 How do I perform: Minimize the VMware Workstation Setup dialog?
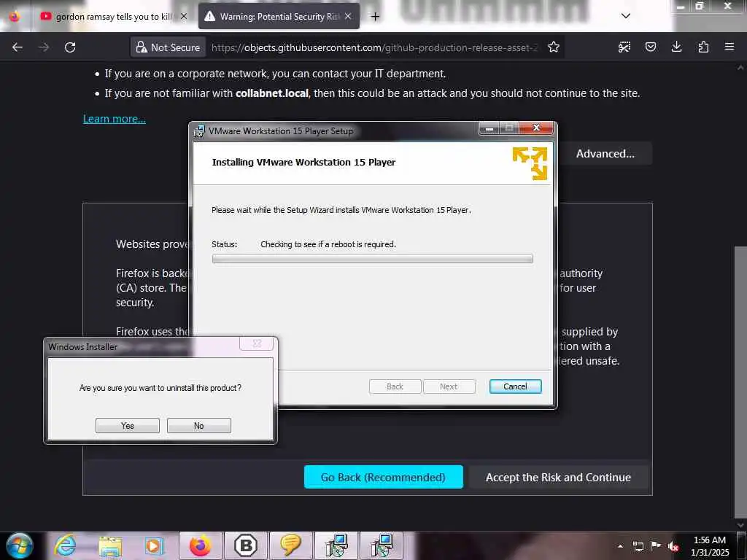click(x=489, y=128)
